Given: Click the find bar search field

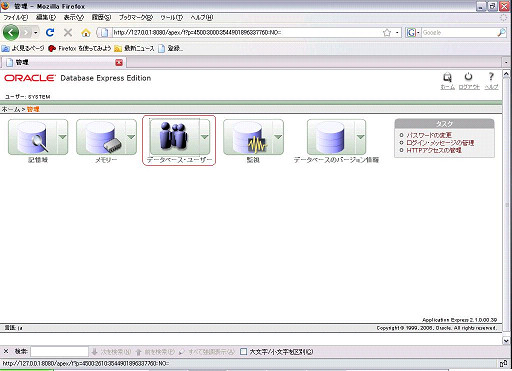Looking at the screenshot, I should coord(59,351).
